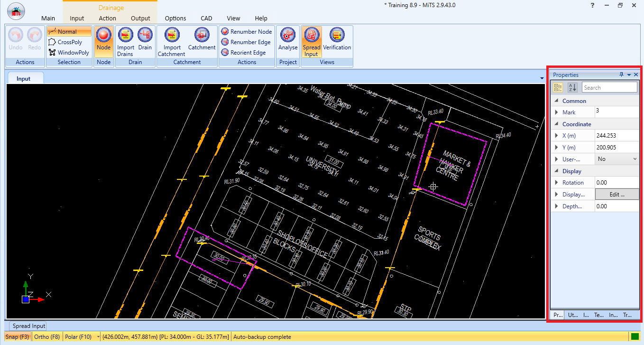Open the help question mark icon
This screenshot has width=644, height=345.
pyautogui.click(x=592, y=5)
